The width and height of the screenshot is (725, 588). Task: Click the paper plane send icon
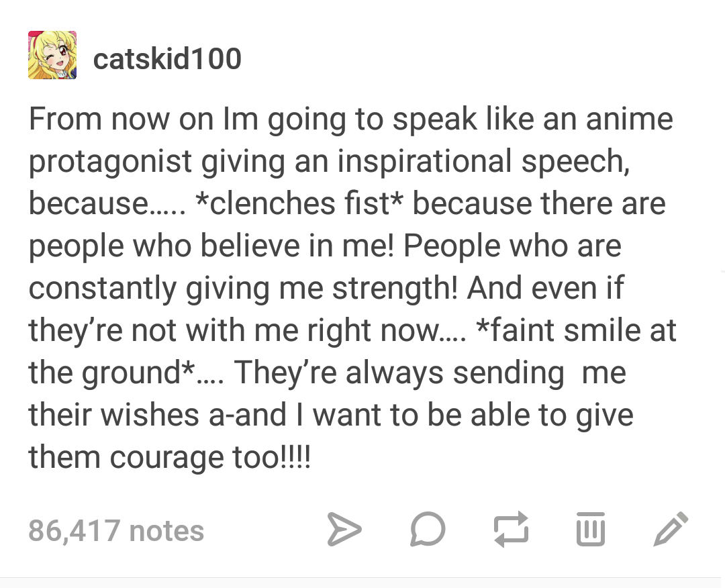click(x=345, y=530)
